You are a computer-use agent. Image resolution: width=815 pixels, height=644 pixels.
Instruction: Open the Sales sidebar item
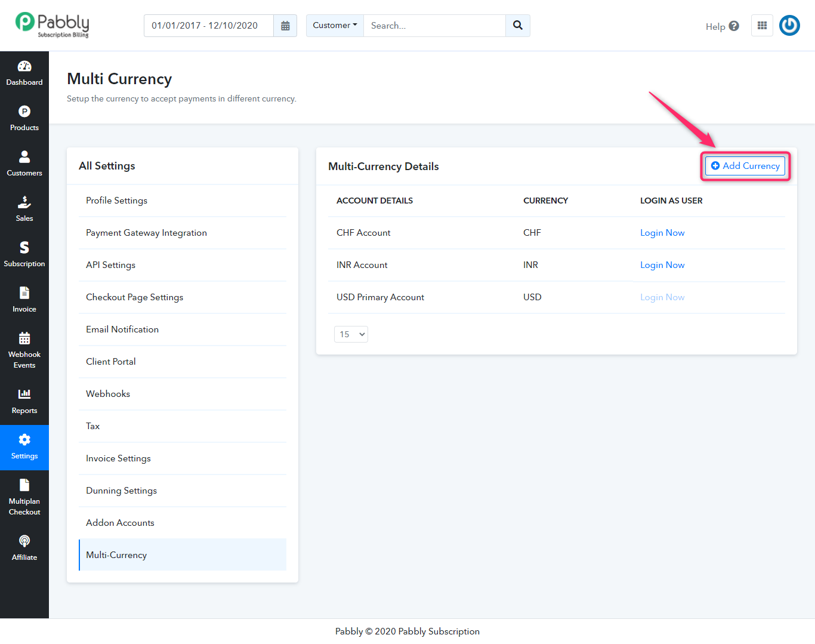point(24,209)
